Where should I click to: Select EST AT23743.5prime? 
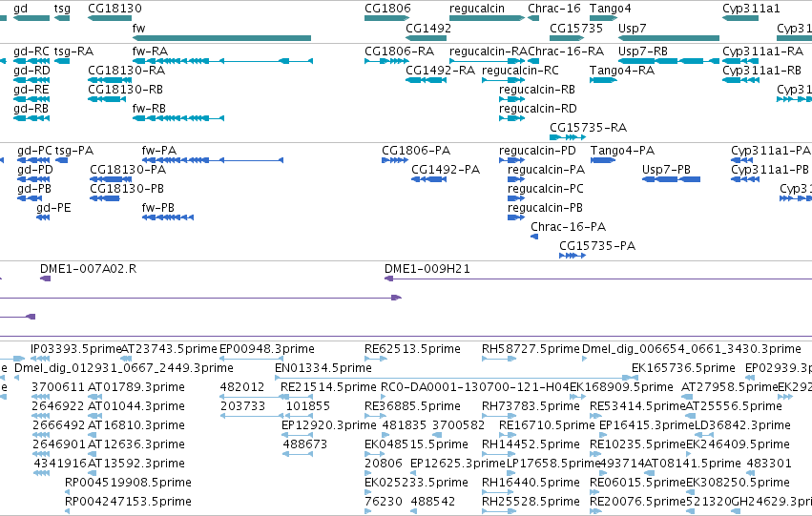169,349
